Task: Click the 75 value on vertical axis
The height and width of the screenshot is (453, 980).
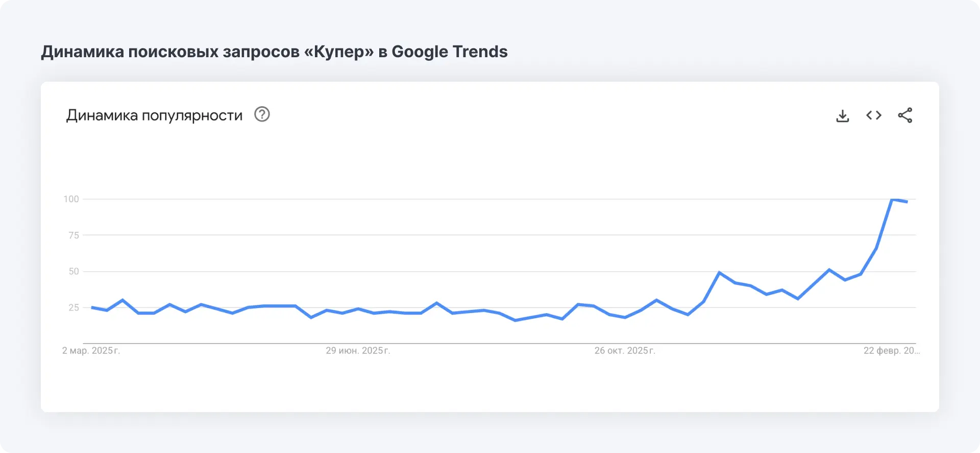Action: pyautogui.click(x=73, y=235)
